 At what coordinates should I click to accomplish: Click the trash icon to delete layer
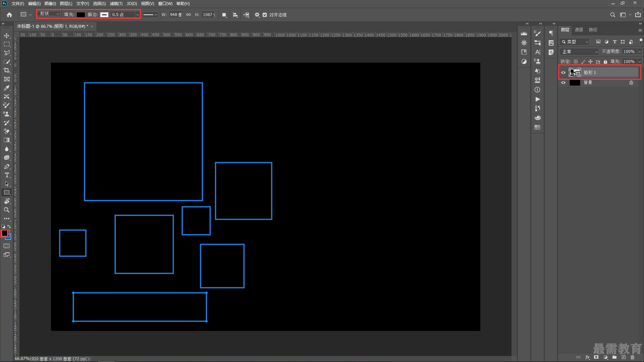pyautogui.click(x=633, y=357)
